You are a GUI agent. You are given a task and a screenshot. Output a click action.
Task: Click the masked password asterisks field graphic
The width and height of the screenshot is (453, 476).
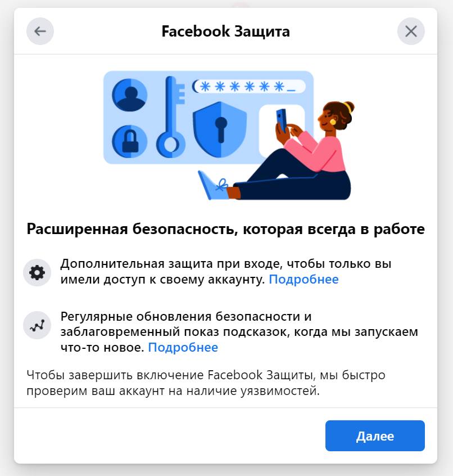pos(248,87)
